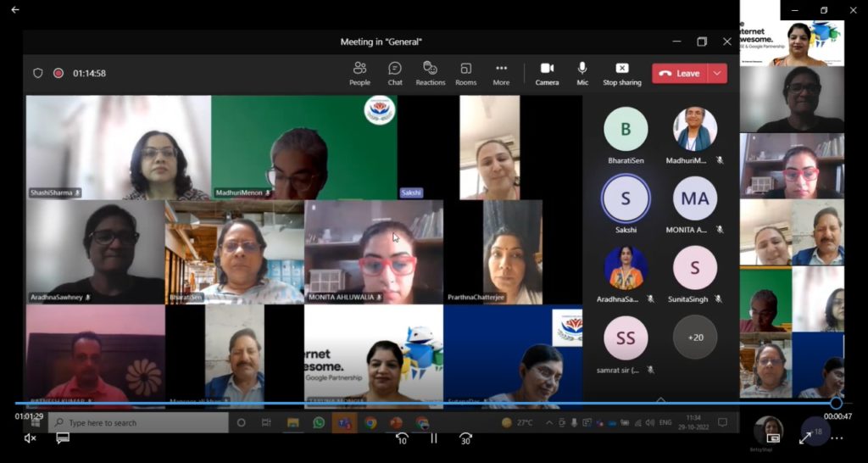
Task: Open the three-dot video player options
Action: (x=837, y=438)
